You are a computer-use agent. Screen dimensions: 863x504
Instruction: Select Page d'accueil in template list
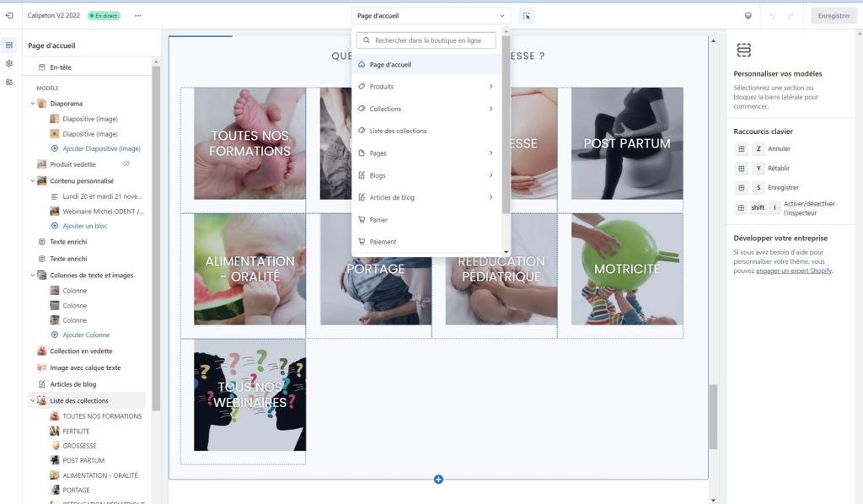coord(426,64)
